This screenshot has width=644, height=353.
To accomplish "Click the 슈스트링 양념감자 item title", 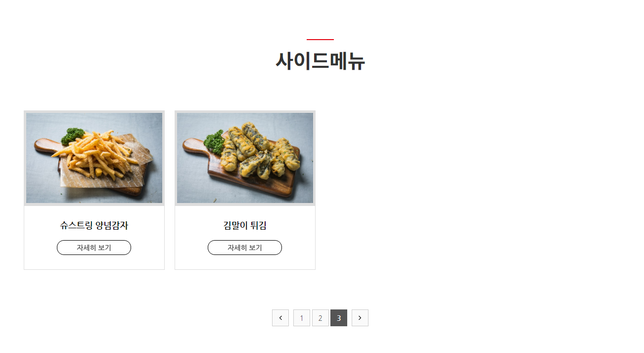I will (94, 226).
